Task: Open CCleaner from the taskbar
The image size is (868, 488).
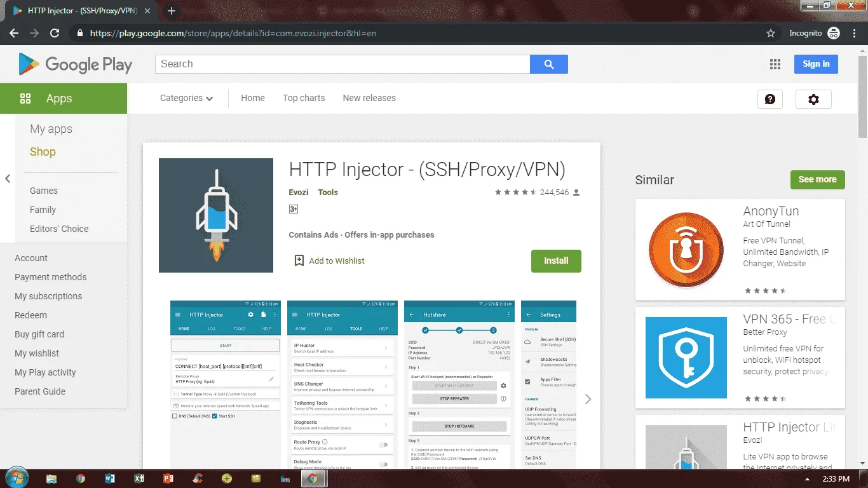Action: (198, 478)
